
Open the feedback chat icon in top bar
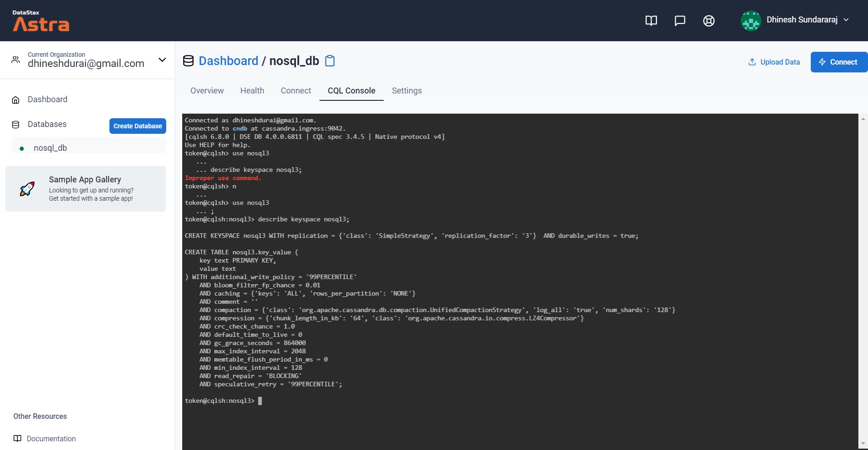point(679,21)
